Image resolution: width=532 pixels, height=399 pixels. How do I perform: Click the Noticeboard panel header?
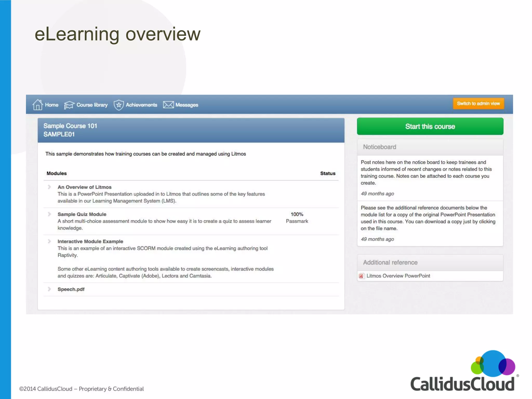pos(430,147)
